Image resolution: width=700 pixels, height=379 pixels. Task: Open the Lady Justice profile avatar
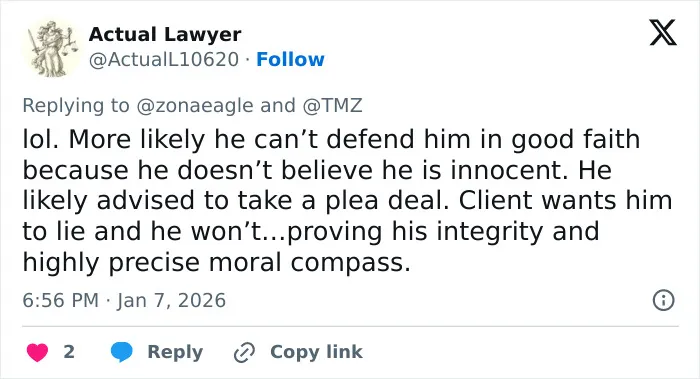tap(52, 48)
